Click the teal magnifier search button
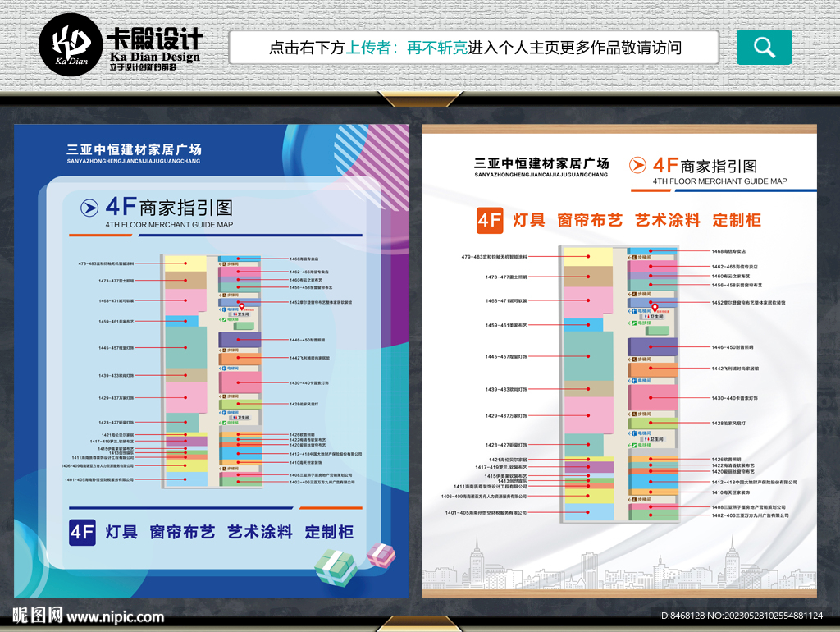840x632 pixels. 765,47
